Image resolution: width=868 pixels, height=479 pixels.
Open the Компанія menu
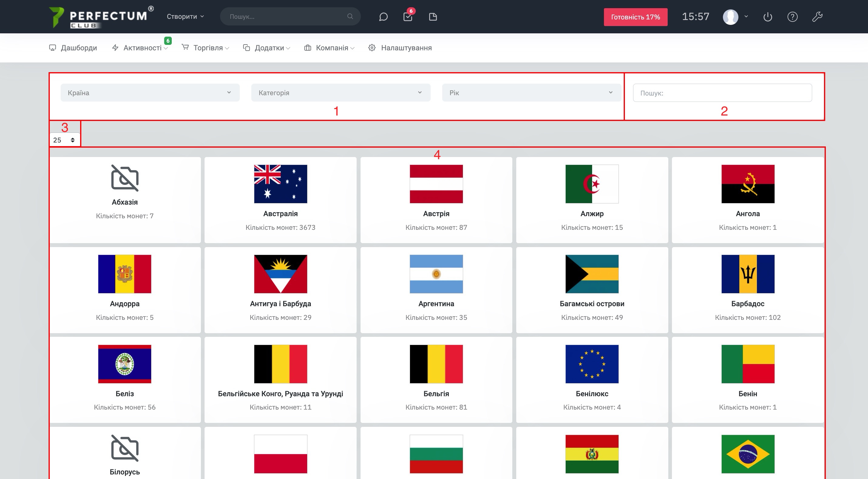(329, 48)
